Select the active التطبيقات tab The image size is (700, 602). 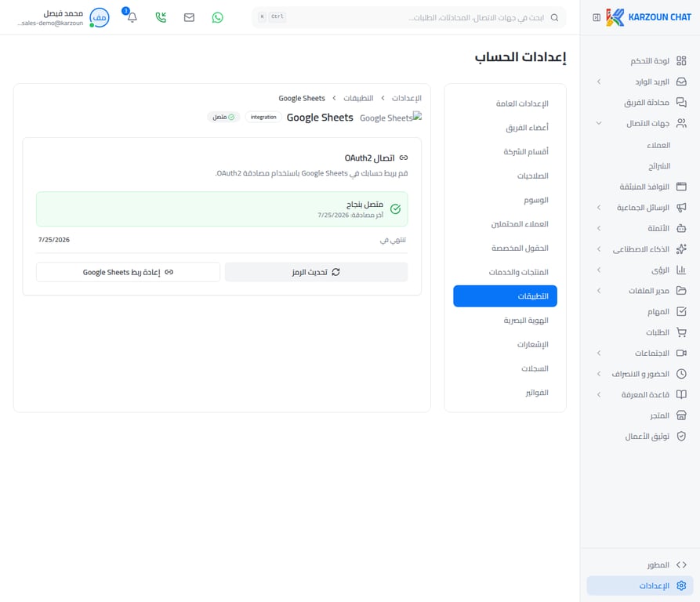pyautogui.click(x=505, y=296)
